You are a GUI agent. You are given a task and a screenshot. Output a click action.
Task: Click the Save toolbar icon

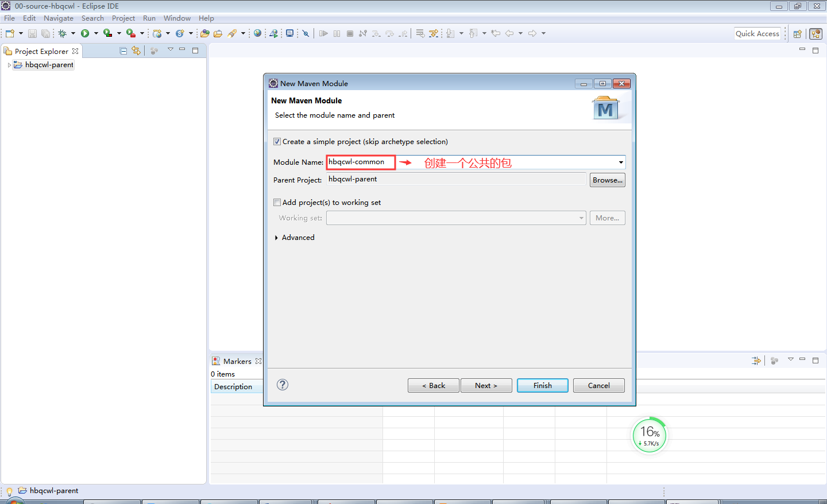(x=32, y=33)
